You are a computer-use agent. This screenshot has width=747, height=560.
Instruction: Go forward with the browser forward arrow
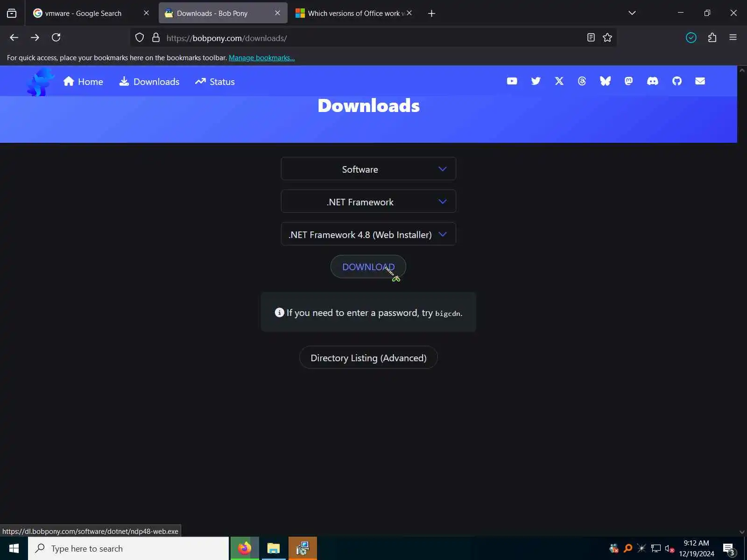click(x=35, y=38)
